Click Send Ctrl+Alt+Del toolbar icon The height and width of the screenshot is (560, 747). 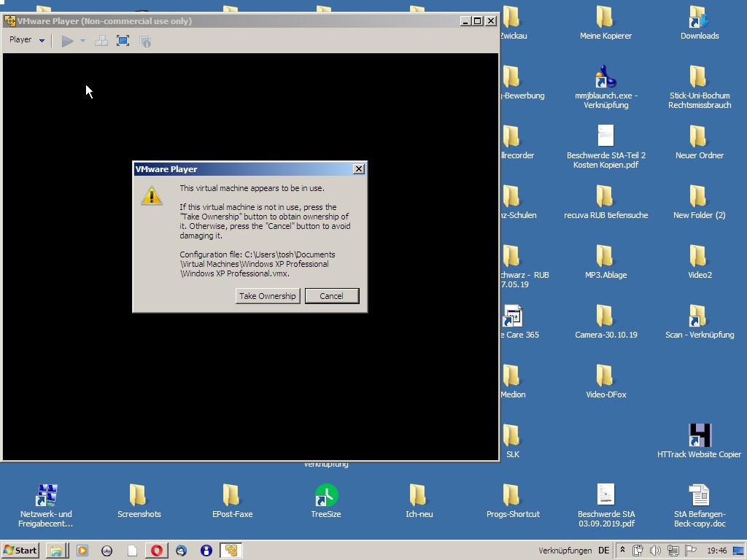(101, 41)
